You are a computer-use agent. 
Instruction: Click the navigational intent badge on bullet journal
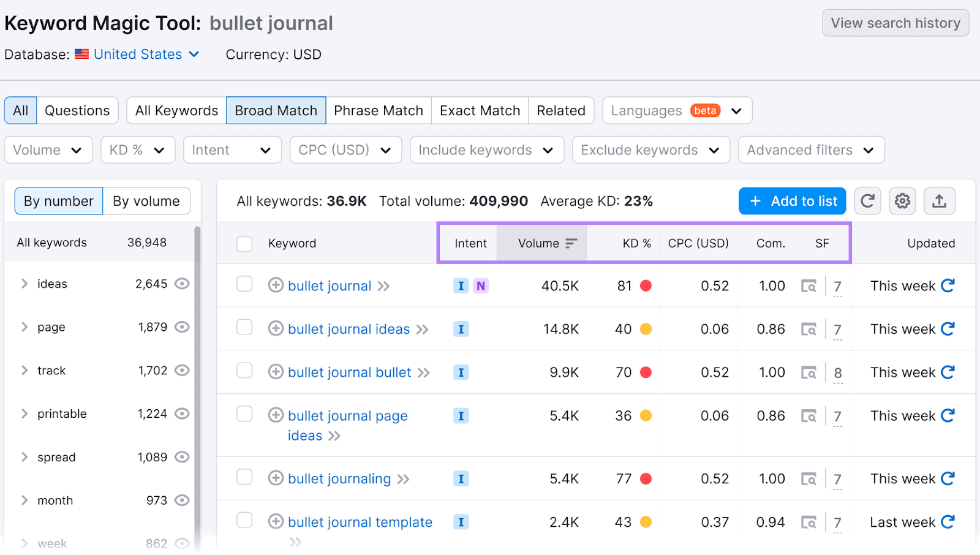480,285
